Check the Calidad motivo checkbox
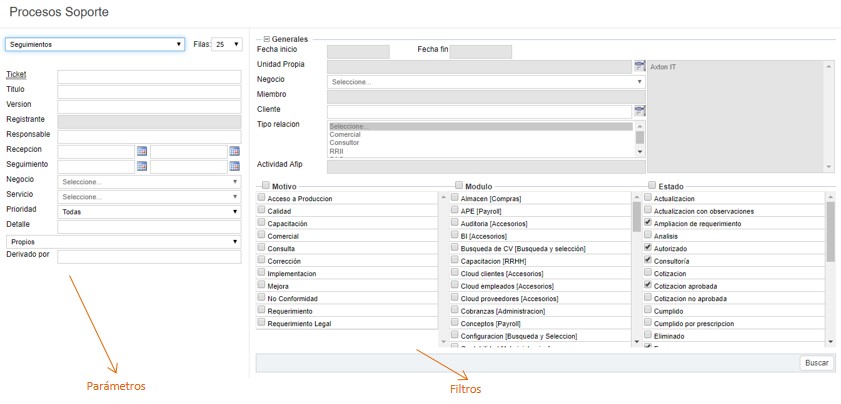Viewport: 841px width, 404px height. click(262, 211)
